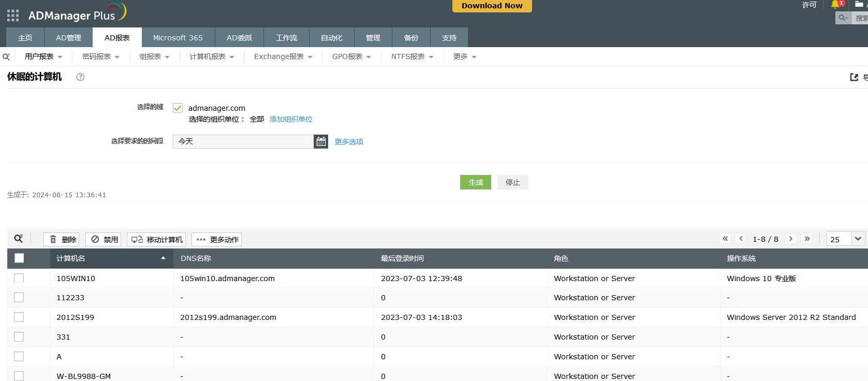Image resolution: width=868 pixels, height=381 pixels.
Task: Click the 2012s199.admanager.com DNS cell
Action: coord(228,317)
